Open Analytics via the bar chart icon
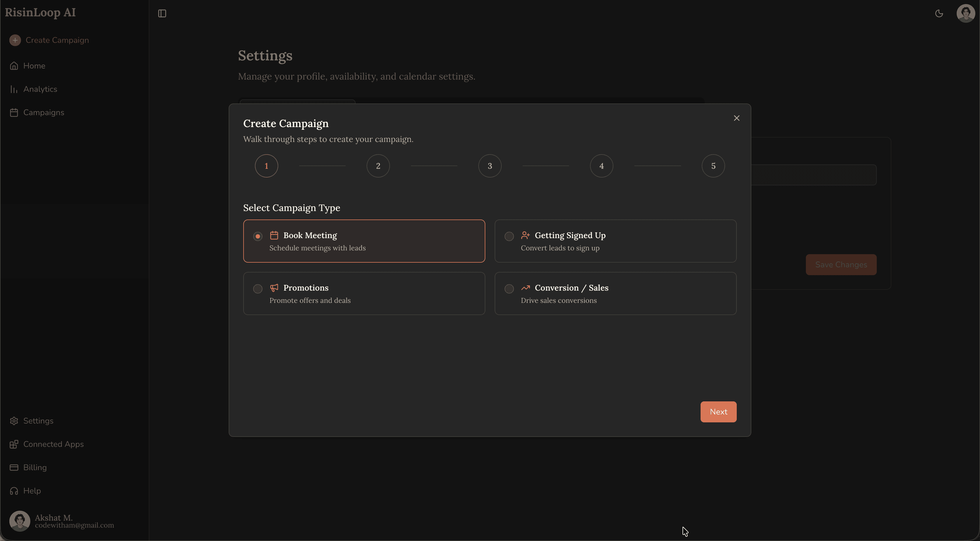The image size is (980, 541). point(14,89)
